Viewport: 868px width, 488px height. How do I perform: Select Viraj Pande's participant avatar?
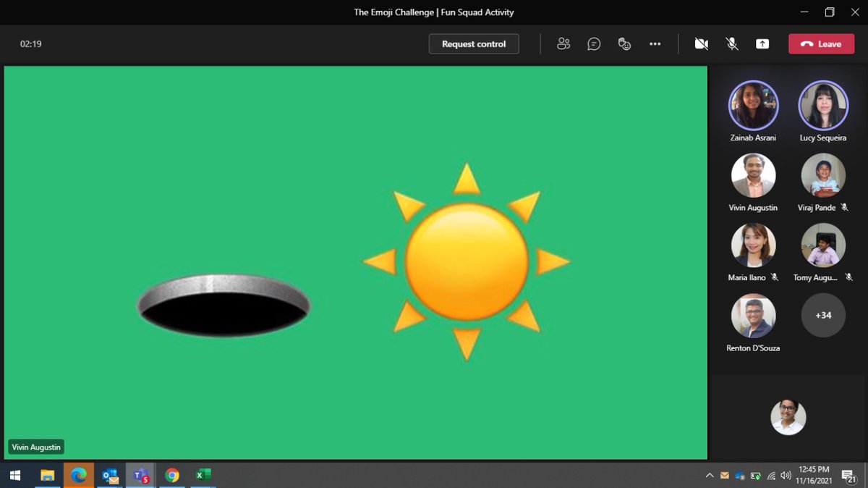823,175
